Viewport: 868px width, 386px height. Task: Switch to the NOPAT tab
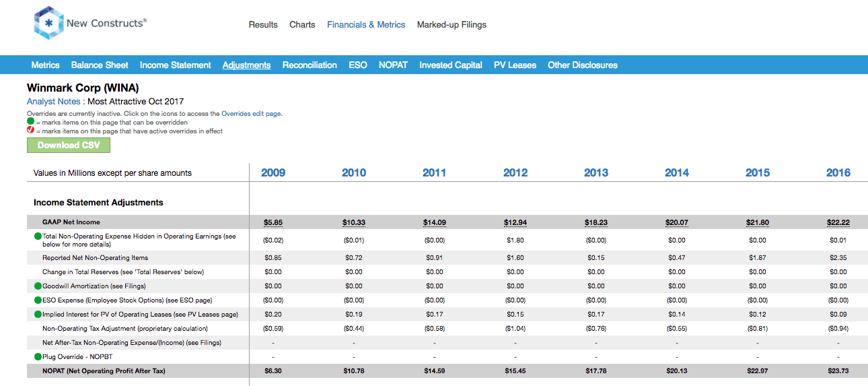[x=393, y=65]
